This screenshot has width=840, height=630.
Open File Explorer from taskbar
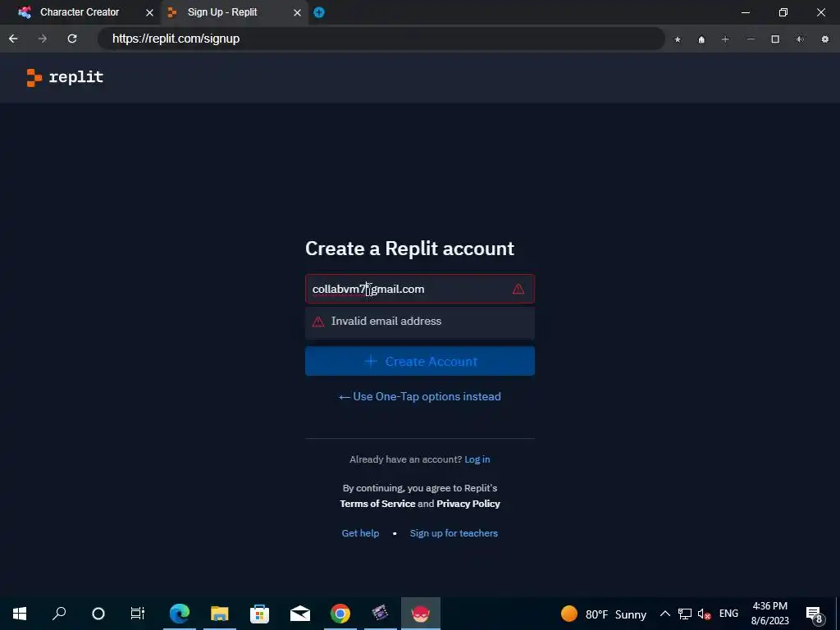[219, 614]
